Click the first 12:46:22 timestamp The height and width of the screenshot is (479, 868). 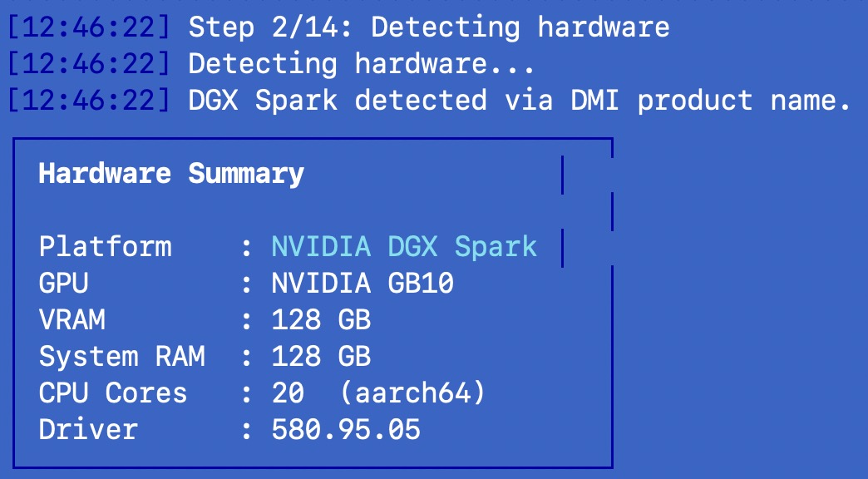(x=89, y=27)
